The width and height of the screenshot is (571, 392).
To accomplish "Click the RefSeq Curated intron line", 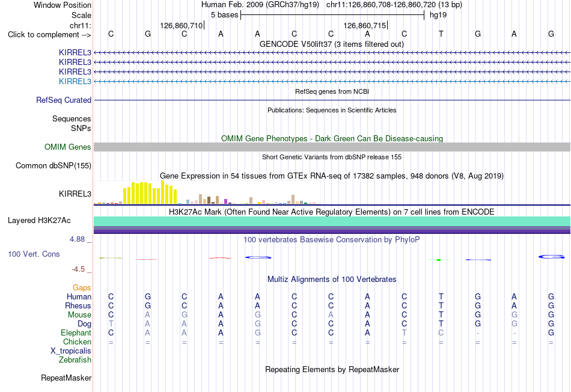I will (332, 100).
